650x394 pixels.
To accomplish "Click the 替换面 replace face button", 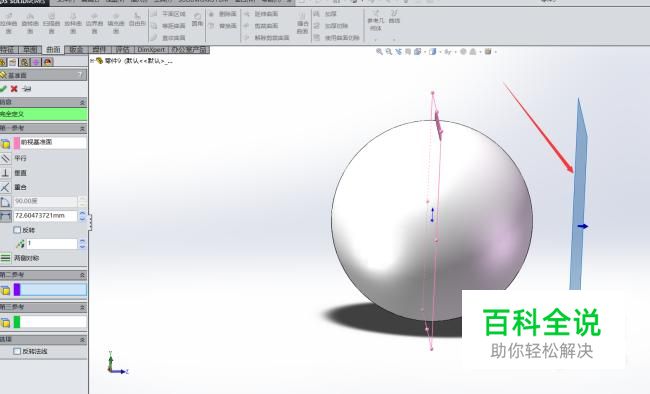I will point(223,26).
